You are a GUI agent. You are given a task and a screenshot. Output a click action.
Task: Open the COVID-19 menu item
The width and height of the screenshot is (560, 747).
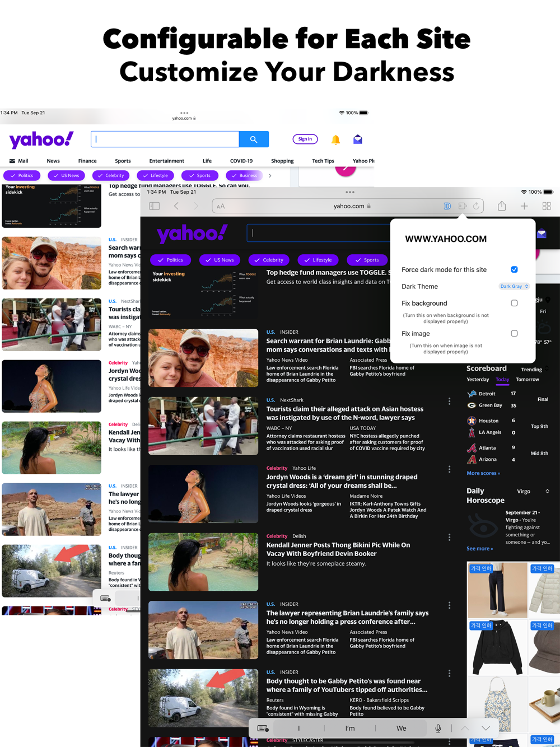241,161
